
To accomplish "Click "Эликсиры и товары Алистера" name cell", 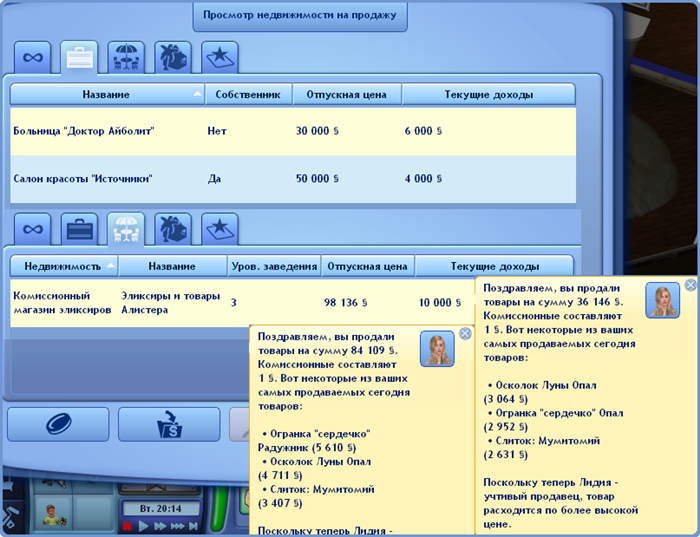I will pos(171,303).
